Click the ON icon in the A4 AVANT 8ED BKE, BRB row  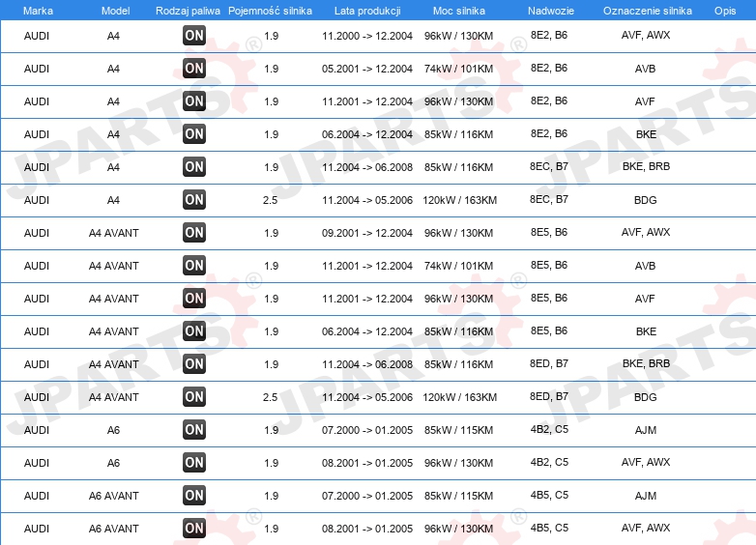(x=194, y=363)
